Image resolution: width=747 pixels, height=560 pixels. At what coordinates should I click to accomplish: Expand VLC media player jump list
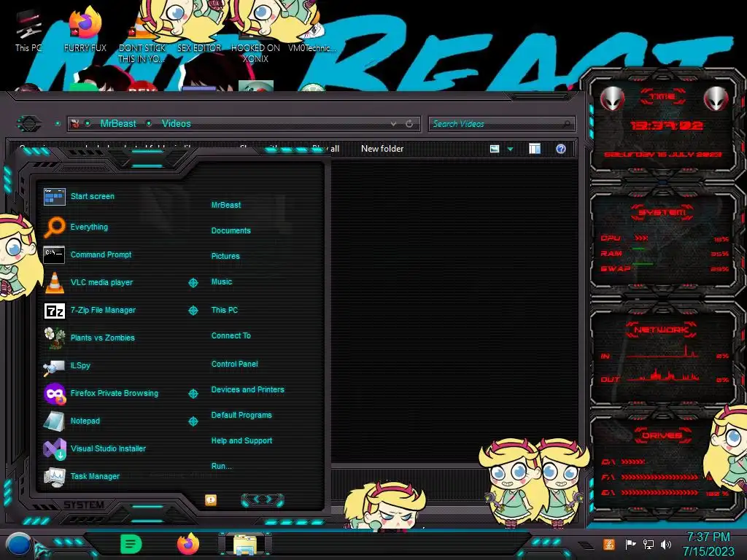(193, 283)
